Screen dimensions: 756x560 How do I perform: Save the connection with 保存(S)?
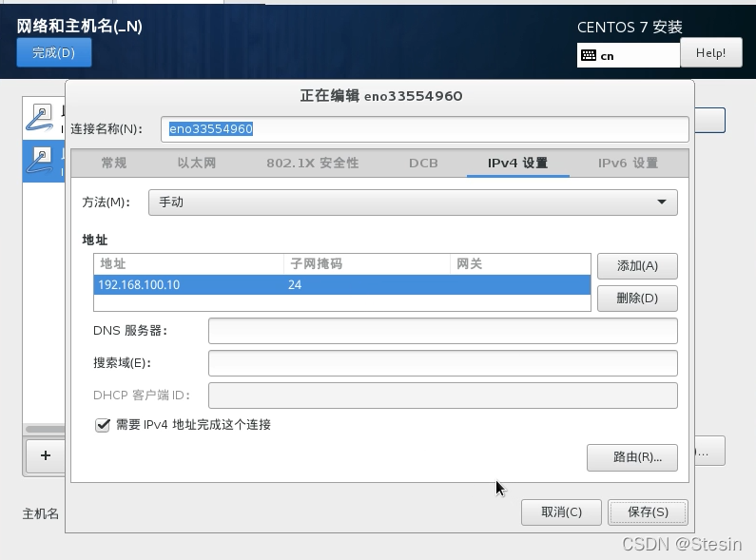click(648, 512)
